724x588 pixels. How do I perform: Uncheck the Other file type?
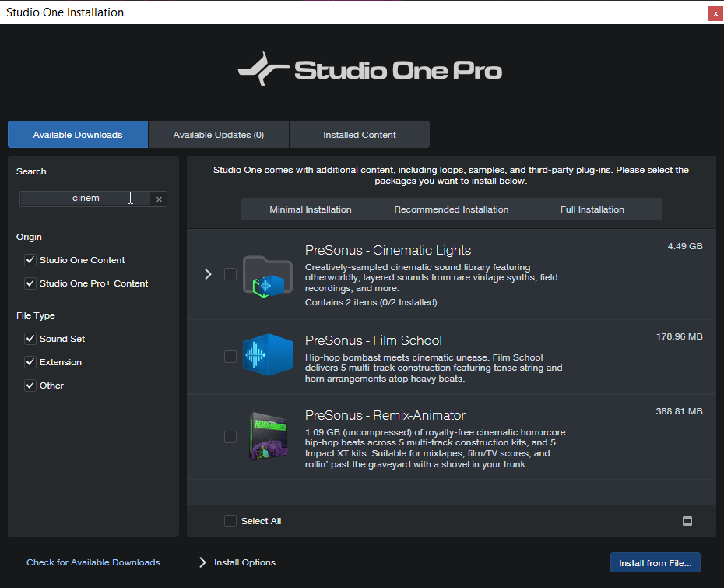coord(30,386)
